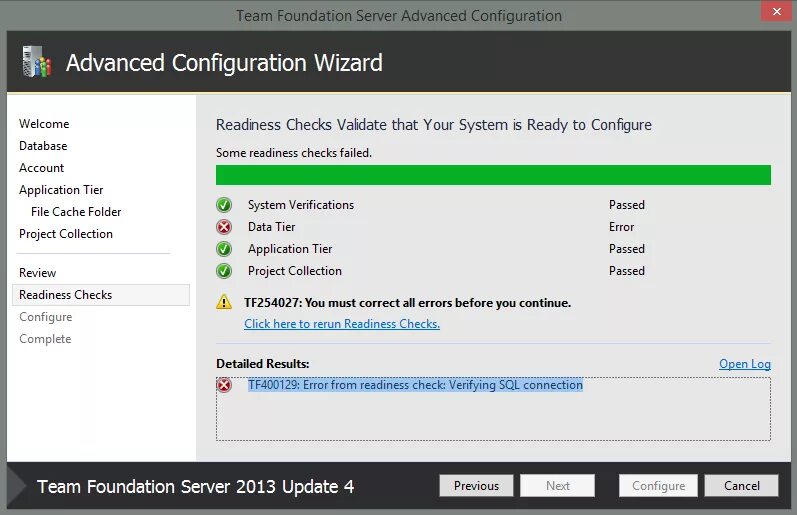This screenshot has height=515, width=797.
Task: Open the Review step
Action: pyautogui.click(x=38, y=273)
